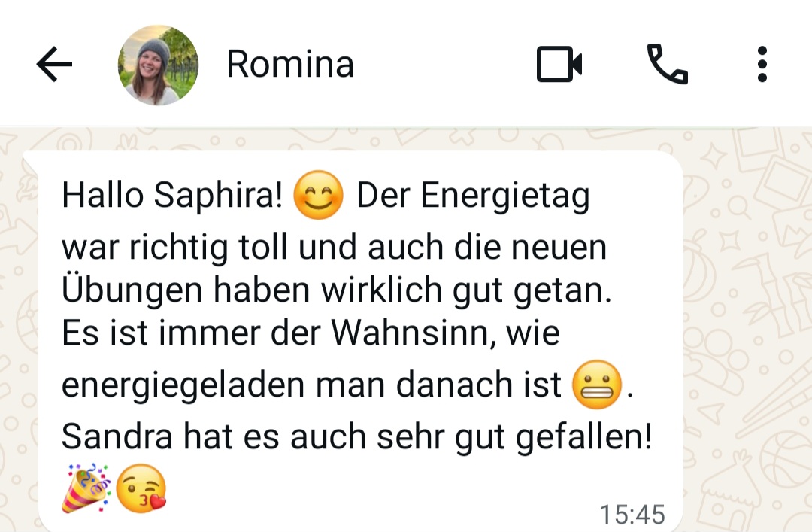This screenshot has width=812, height=532.
Task: Tap the chat wallpaper right of bubble
Action: pyautogui.click(x=747, y=332)
